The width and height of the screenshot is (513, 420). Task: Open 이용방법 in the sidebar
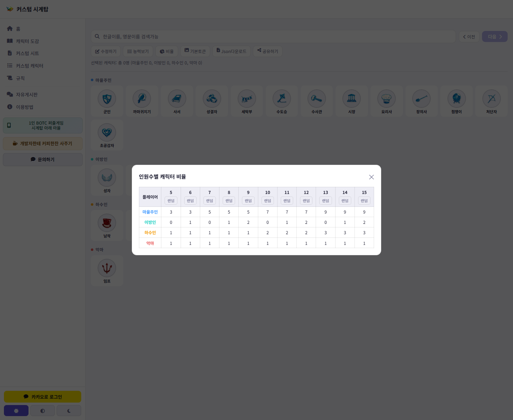(x=43, y=107)
